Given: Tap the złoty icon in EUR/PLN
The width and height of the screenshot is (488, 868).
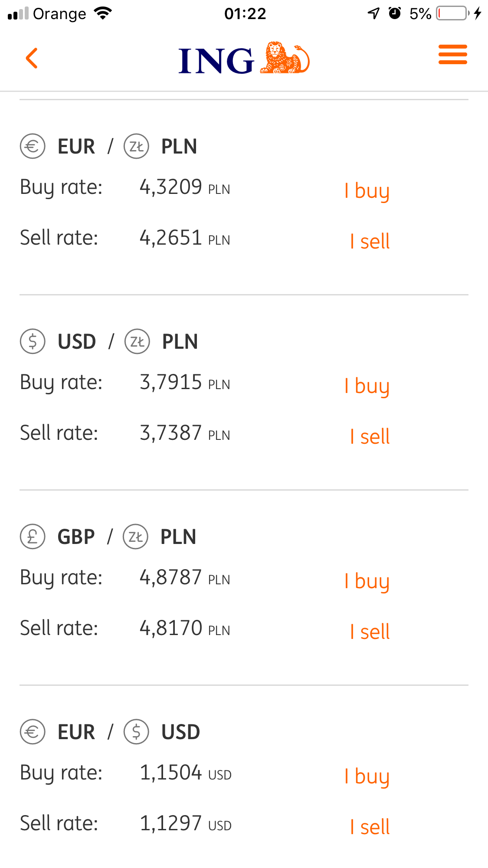Looking at the screenshot, I should coord(136,146).
